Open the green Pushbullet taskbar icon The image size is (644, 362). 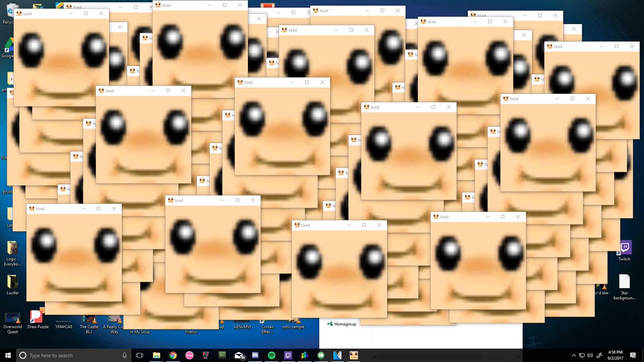(321, 355)
